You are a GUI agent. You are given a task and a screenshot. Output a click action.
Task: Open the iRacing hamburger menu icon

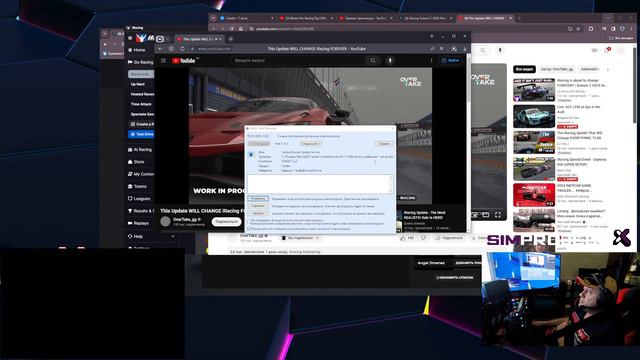pos(130,38)
